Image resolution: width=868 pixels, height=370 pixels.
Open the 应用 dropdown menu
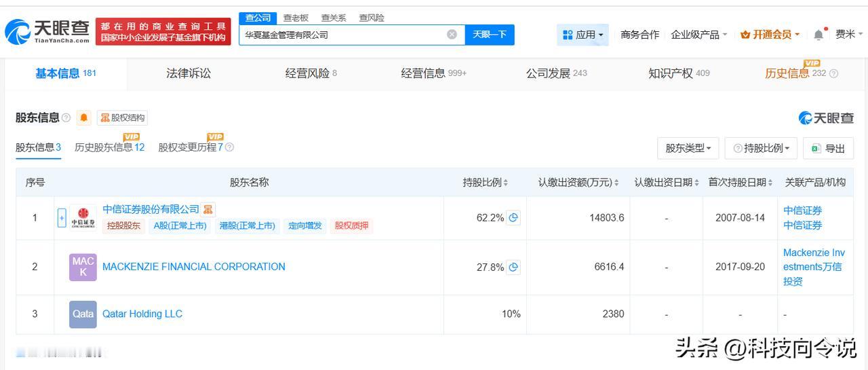point(583,35)
